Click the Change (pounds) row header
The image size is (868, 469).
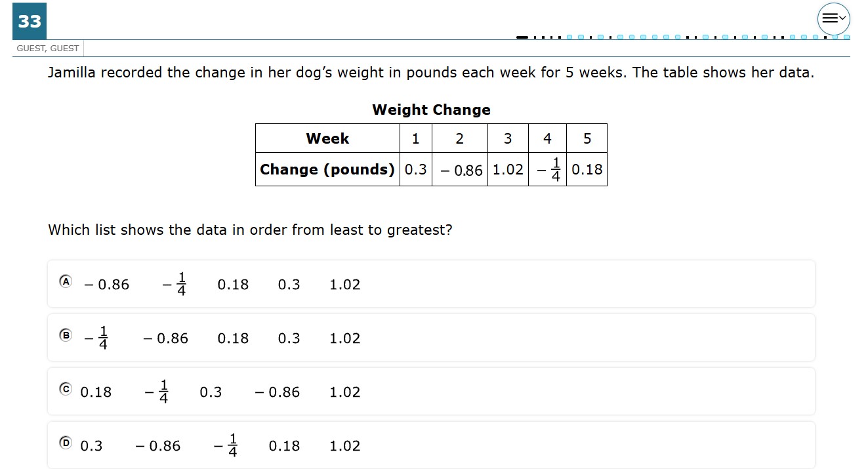click(x=327, y=170)
